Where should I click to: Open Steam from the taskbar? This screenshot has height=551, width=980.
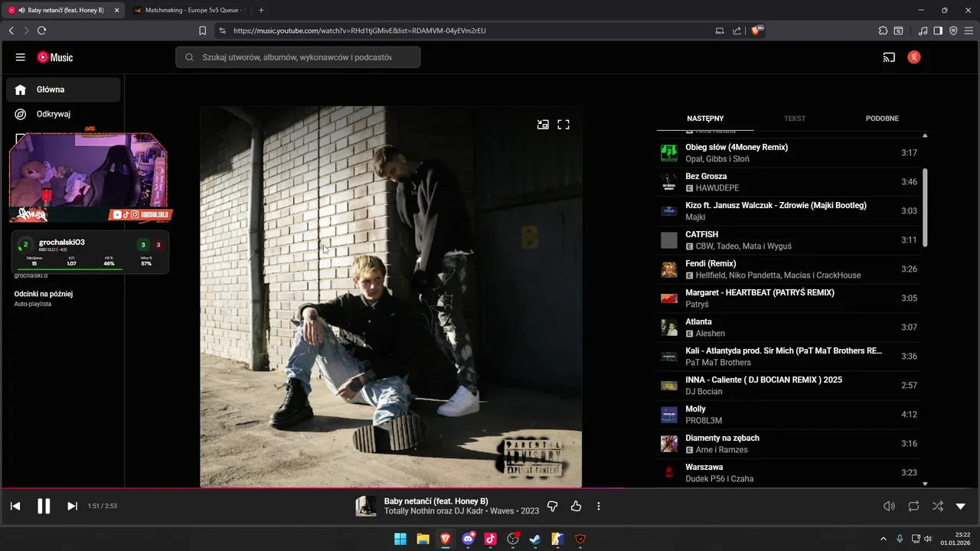coord(535,539)
